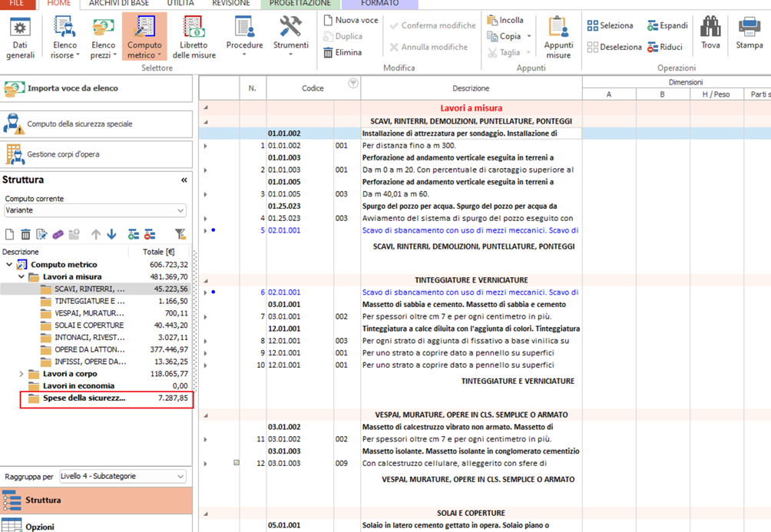Open the Computo corrente Variante combo box
The height and width of the screenshot is (532, 771).
pyautogui.click(x=95, y=210)
